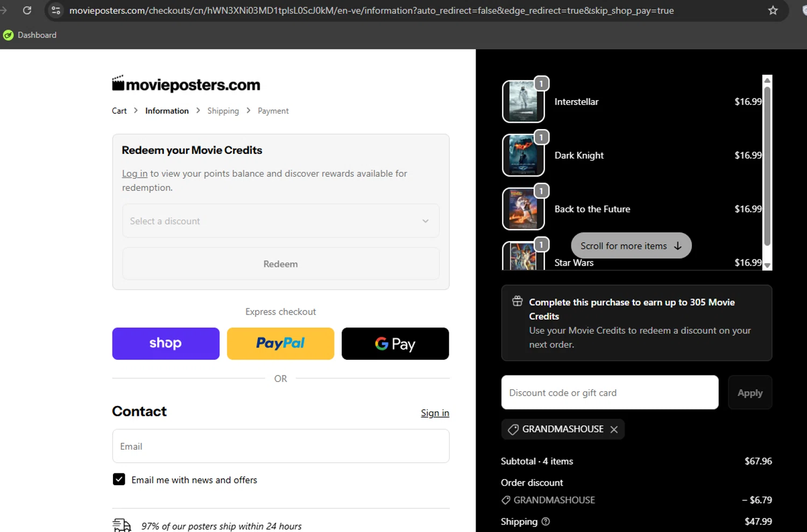Click the order items scroll down arrow

click(x=768, y=265)
